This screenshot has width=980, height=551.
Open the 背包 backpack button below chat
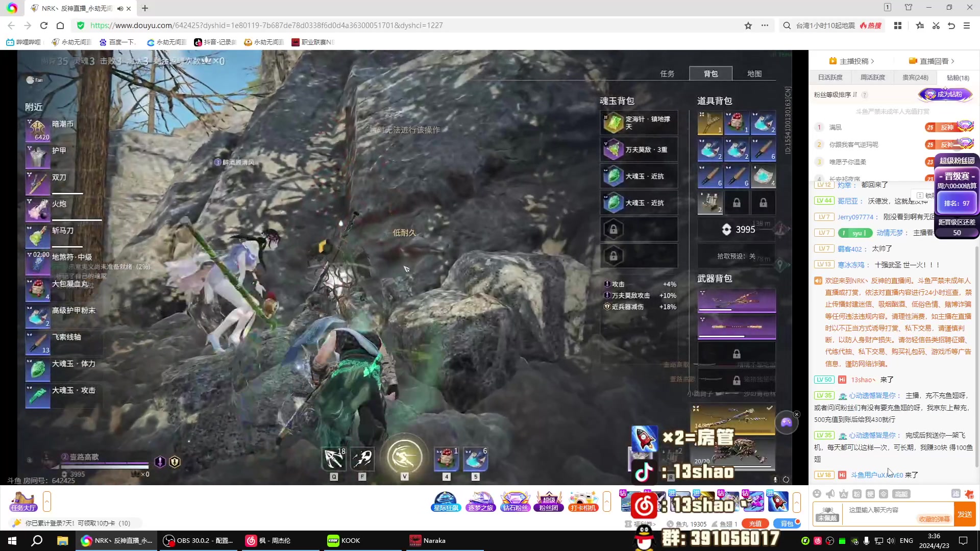click(787, 523)
